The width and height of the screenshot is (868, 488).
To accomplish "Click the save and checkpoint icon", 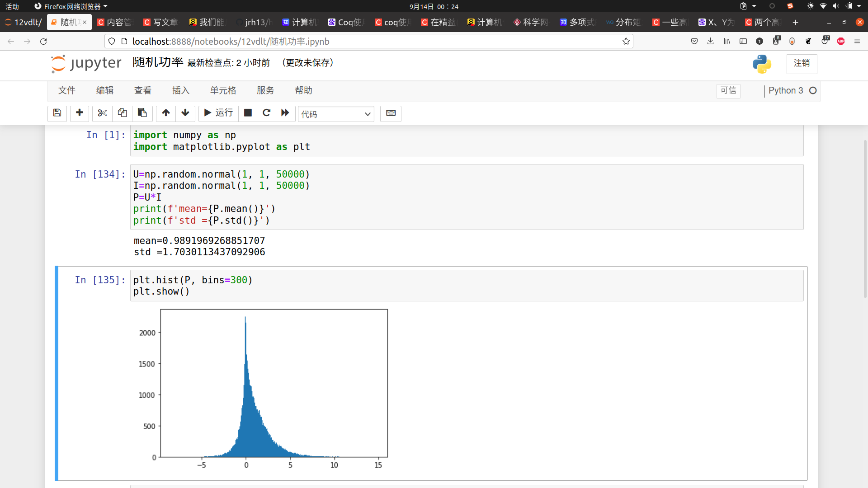I will click(x=57, y=113).
